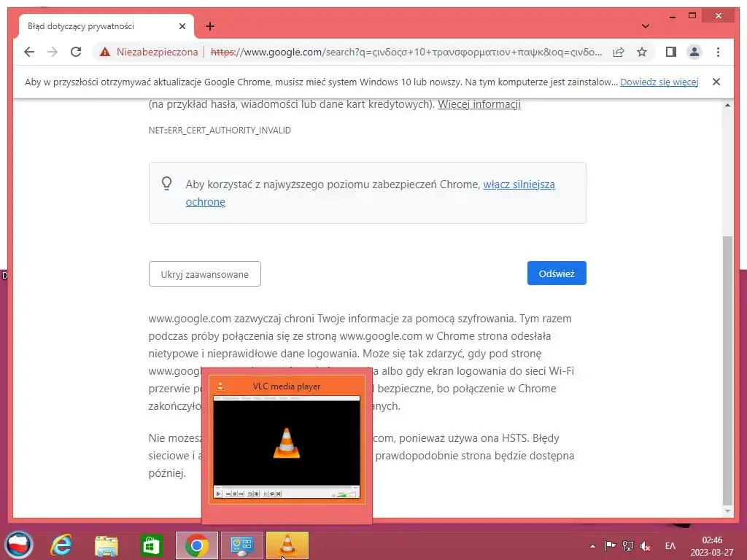
Task: Open Chrome's three-dot menu
Action: pyautogui.click(x=718, y=52)
